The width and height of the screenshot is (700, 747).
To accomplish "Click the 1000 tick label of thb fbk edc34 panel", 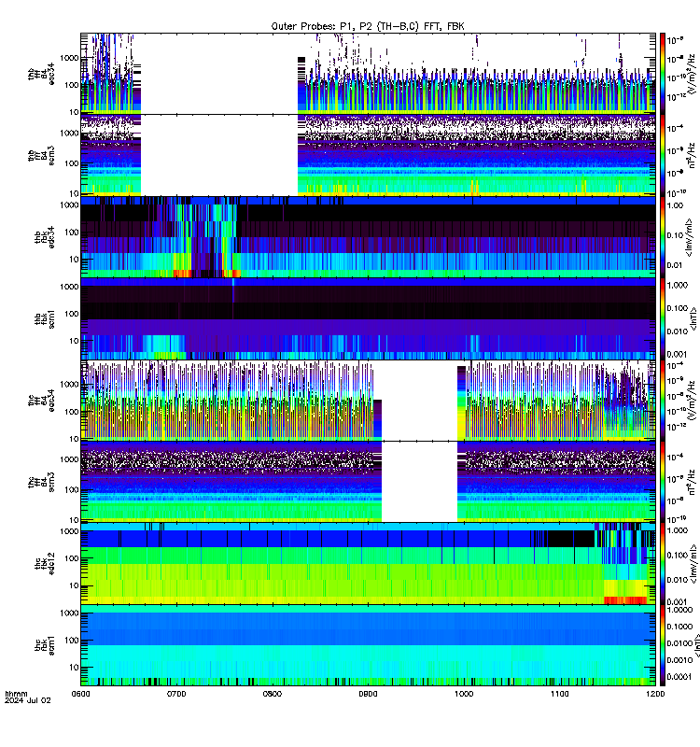I will pyautogui.click(x=69, y=204).
